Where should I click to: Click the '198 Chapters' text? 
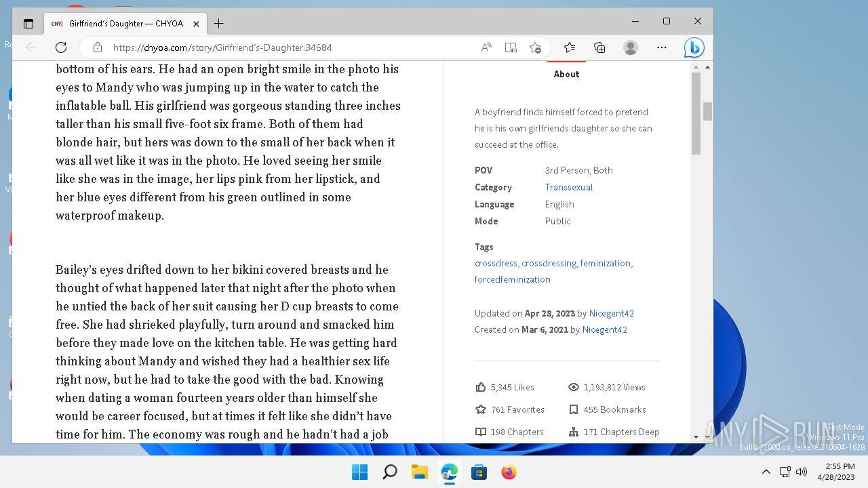tap(517, 432)
